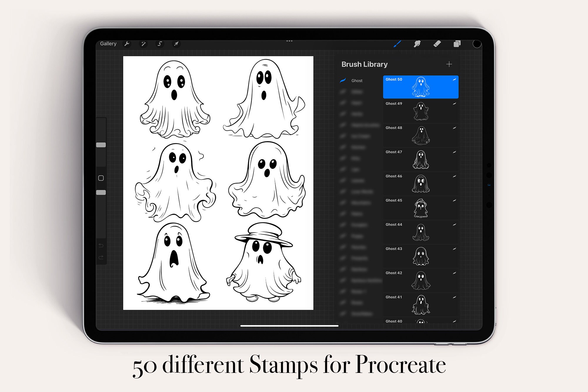
Task: Open the Adjustments magic wand menu
Action: point(143,44)
